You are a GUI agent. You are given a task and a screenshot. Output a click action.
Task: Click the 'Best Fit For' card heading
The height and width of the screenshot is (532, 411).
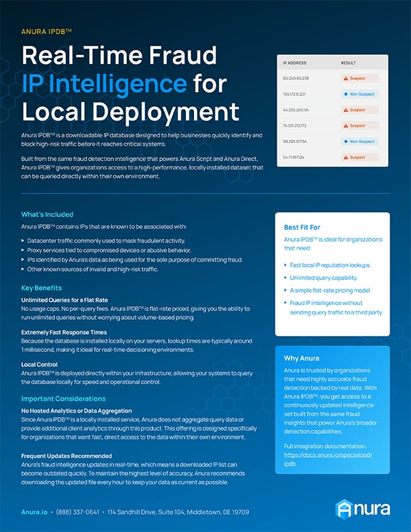click(302, 227)
